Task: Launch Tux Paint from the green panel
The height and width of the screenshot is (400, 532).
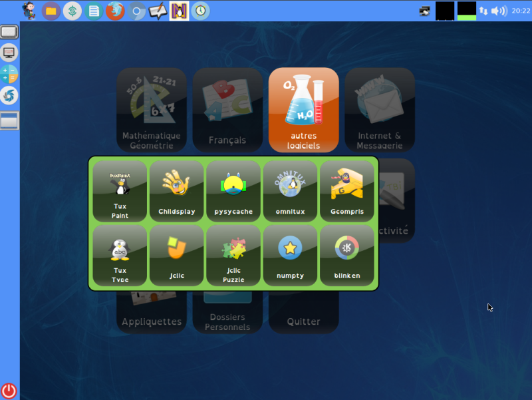Action: 120,191
